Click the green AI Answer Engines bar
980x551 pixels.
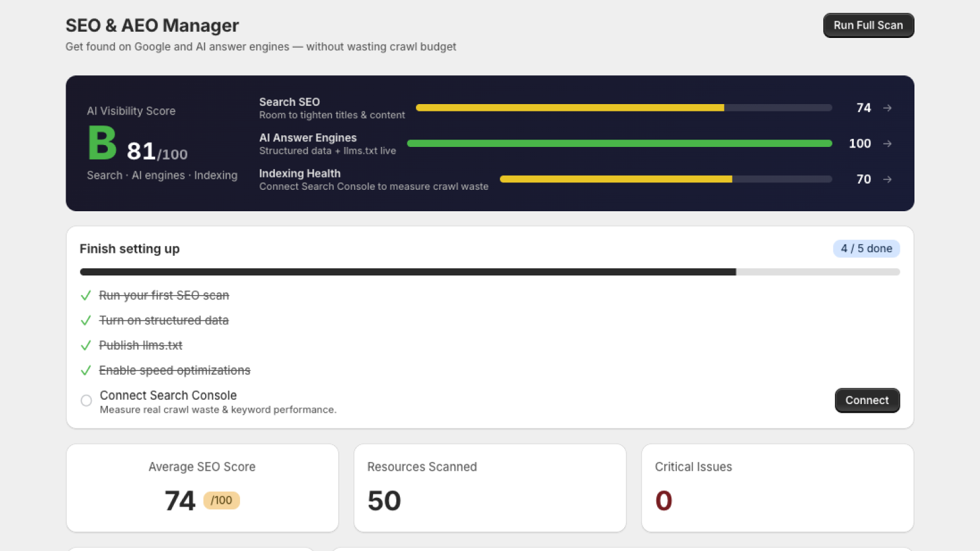(x=619, y=143)
